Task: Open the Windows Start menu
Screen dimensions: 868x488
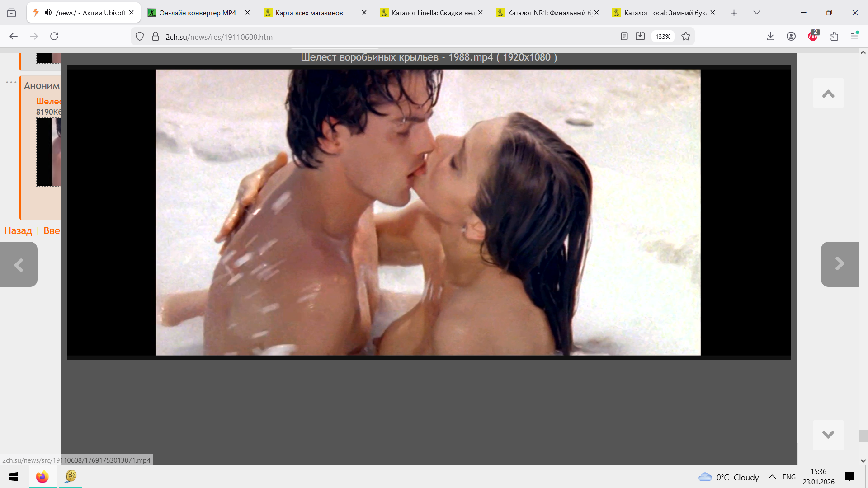Action: click(14, 477)
